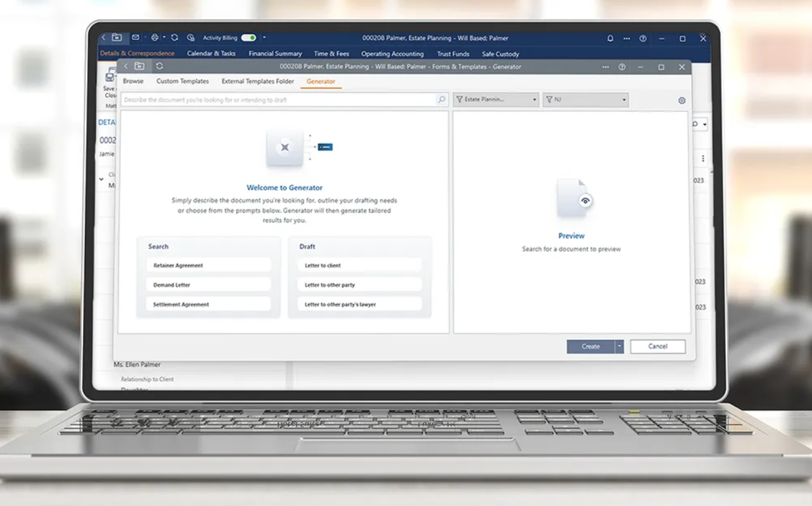Refresh the matter using main toolbar sync icon
The height and width of the screenshot is (506, 812).
[175, 38]
